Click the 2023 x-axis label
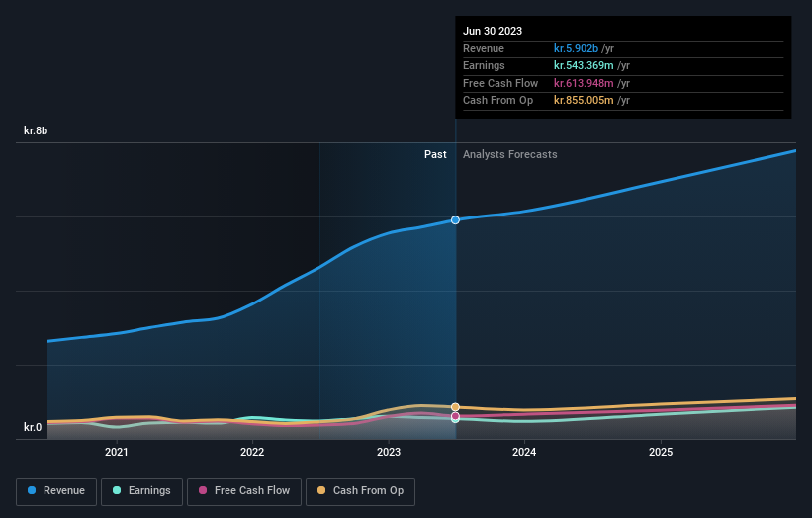 pyautogui.click(x=389, y=452)
